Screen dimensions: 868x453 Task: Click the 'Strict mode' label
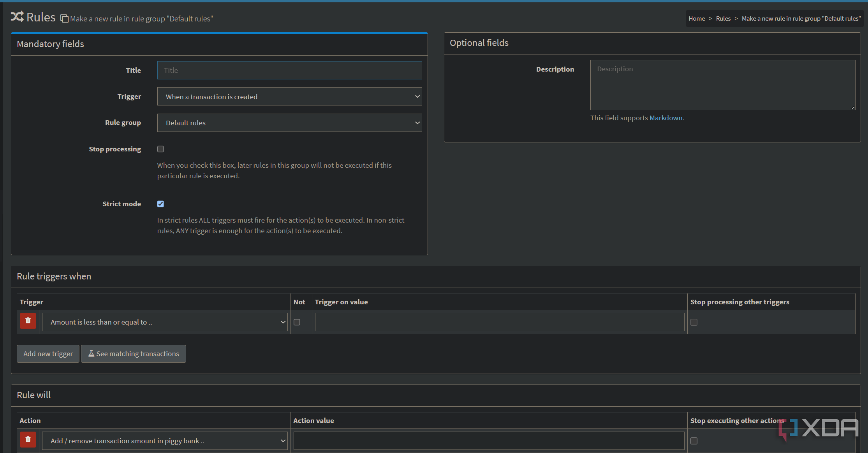coord(121,204)
